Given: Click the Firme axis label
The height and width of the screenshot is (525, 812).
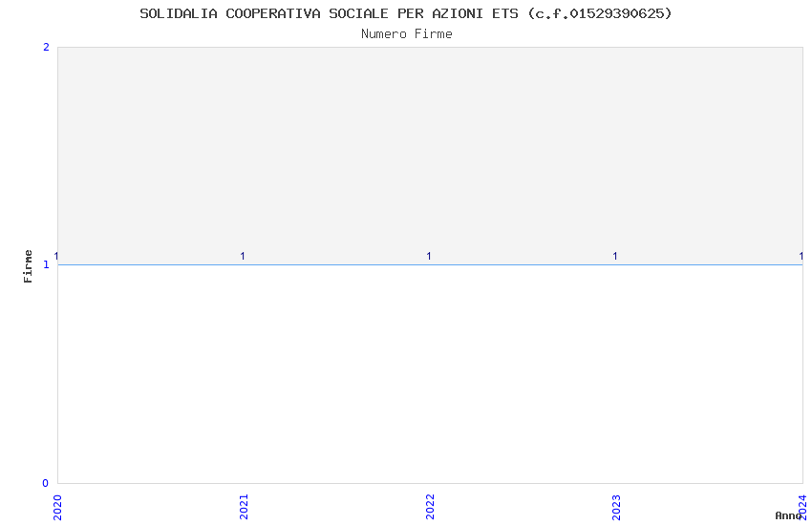Looking at the screenshot, I should click(x=28, y=266).
